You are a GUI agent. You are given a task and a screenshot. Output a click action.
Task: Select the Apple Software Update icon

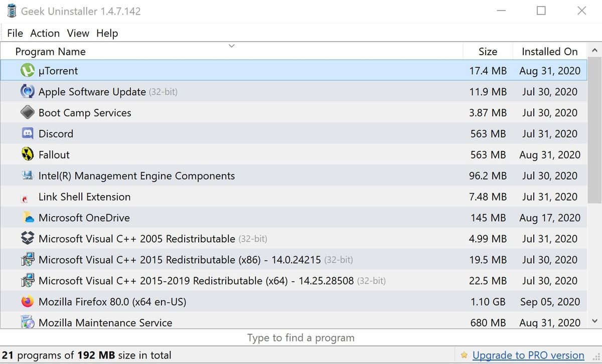(27, 92)
